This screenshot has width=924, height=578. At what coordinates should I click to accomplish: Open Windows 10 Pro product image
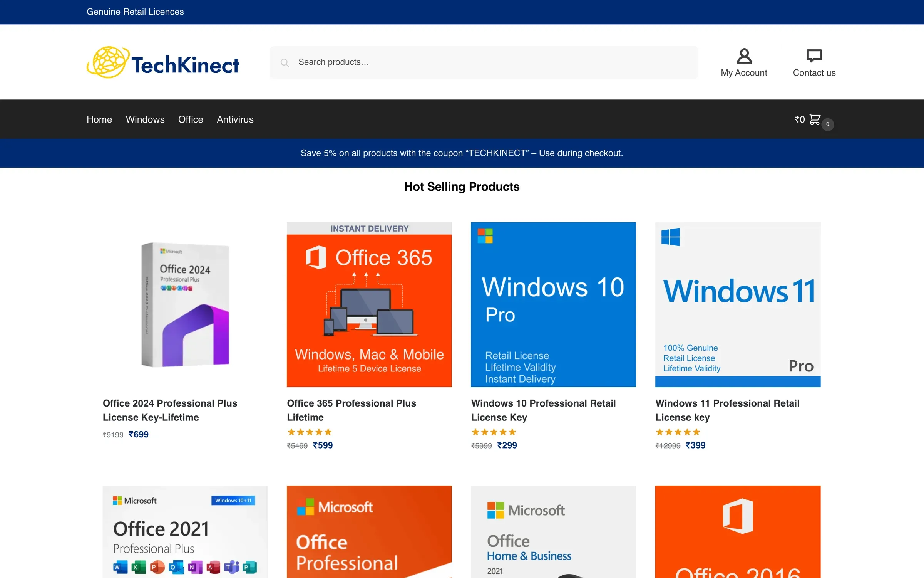tap(553, 304)
